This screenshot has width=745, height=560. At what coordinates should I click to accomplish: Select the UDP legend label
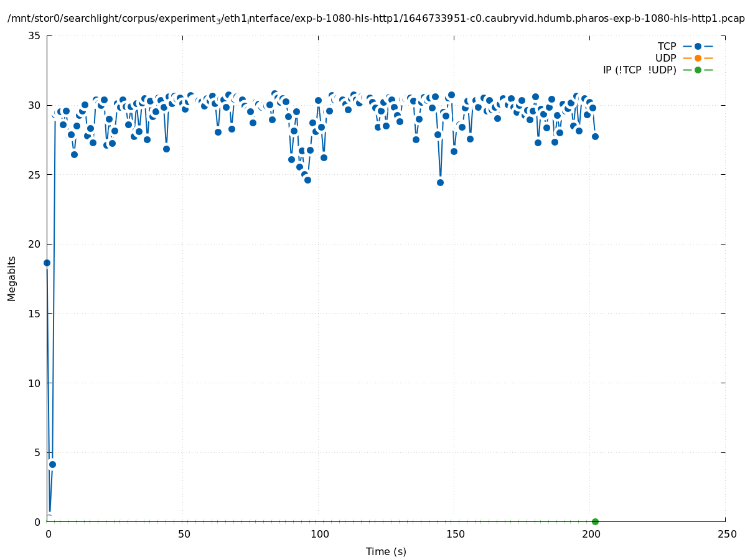665,58
